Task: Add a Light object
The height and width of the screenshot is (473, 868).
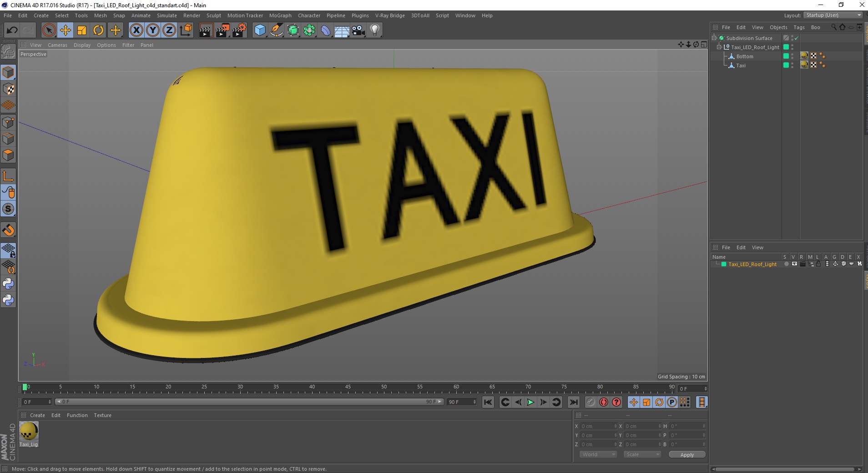Action: pos(375,30)
